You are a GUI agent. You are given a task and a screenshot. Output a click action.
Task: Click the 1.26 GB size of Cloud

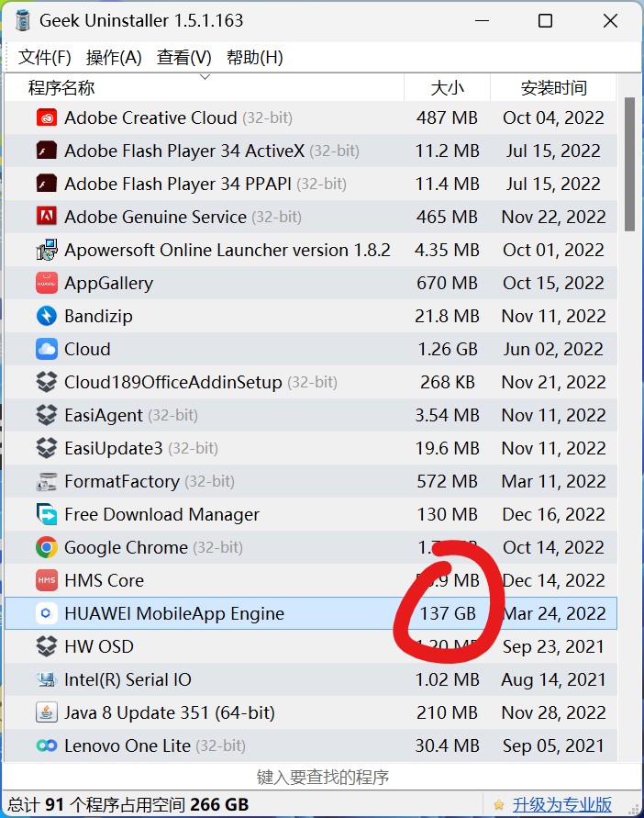pyautogui.click(x=448, y=349)
